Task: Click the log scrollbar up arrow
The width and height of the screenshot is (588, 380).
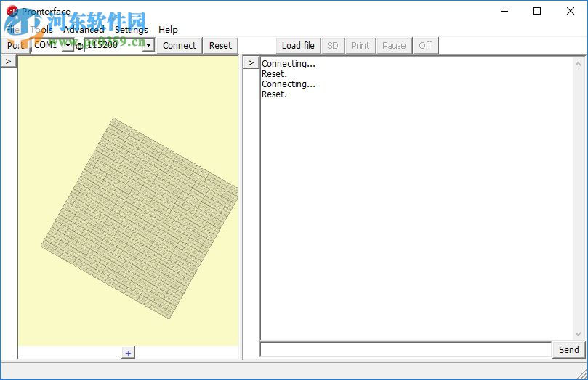Action: pyautogui.click(x=578, y=64)
